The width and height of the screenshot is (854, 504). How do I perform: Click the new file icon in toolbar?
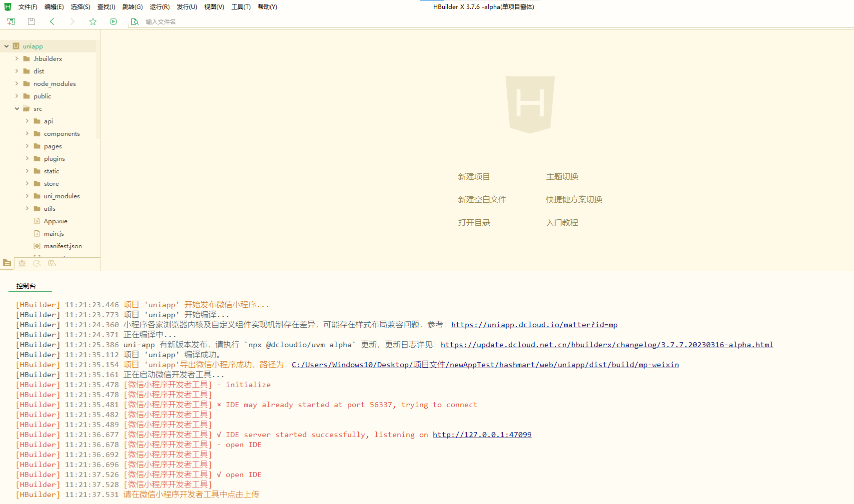tap(11, 21)
